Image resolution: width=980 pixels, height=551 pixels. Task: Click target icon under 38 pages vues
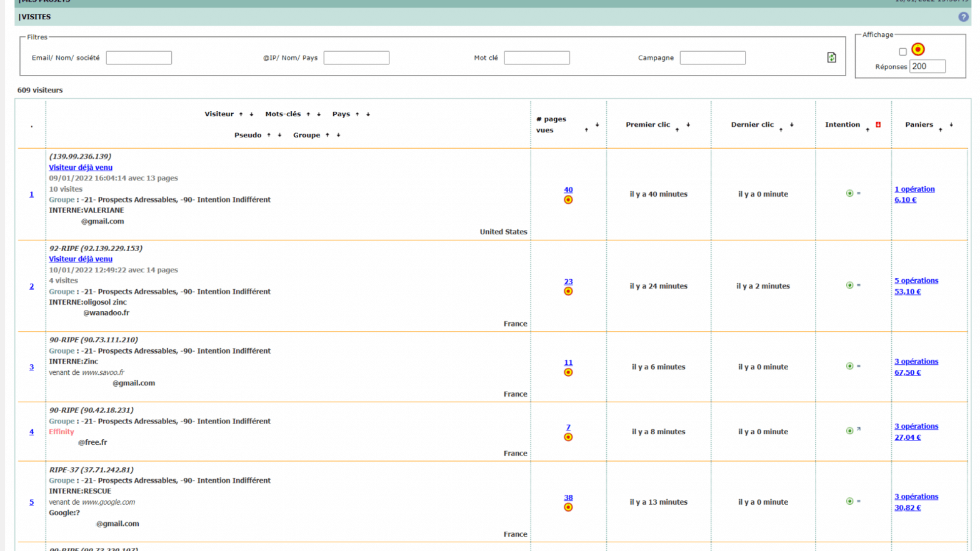click(x=568, y=507)
